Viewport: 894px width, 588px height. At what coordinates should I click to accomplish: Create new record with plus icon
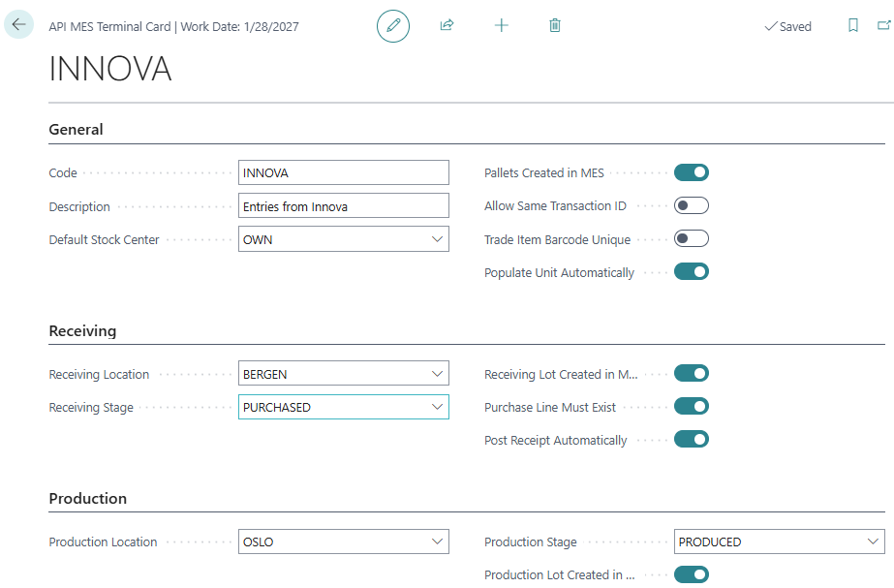point(501,25)
